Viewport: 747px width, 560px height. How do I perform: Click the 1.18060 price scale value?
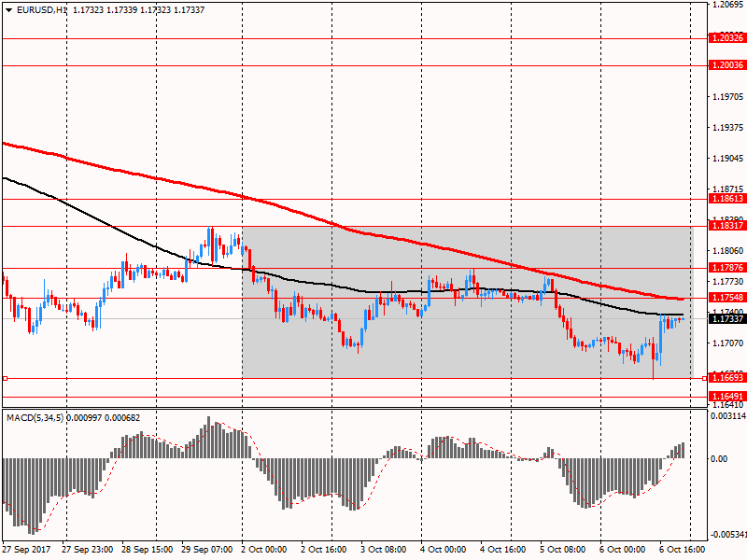pyautogui.click(x=727, y=251)
